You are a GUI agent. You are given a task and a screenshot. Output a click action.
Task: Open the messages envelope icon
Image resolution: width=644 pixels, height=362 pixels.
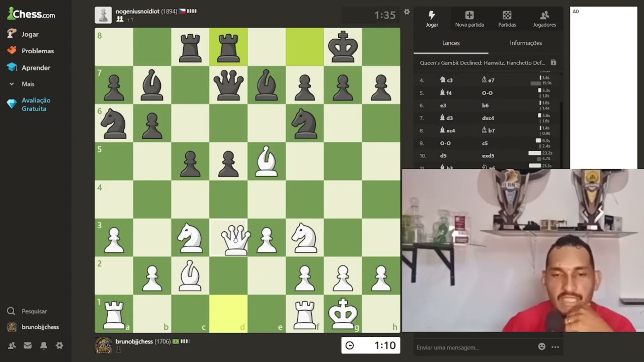point(28,345)
